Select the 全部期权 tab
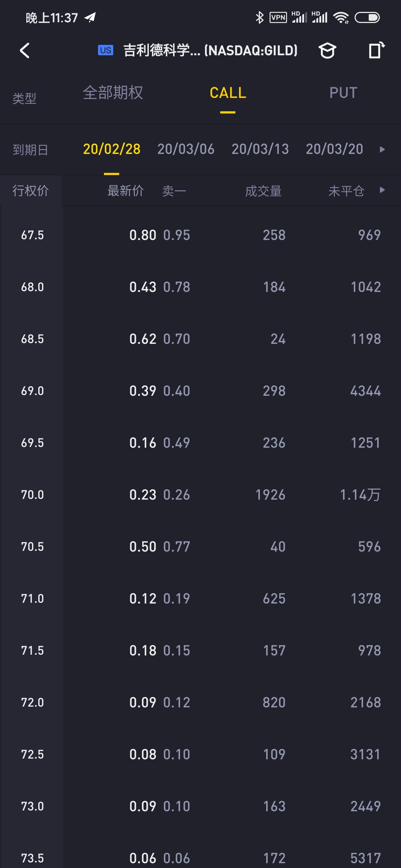 [x=113, y=93]
